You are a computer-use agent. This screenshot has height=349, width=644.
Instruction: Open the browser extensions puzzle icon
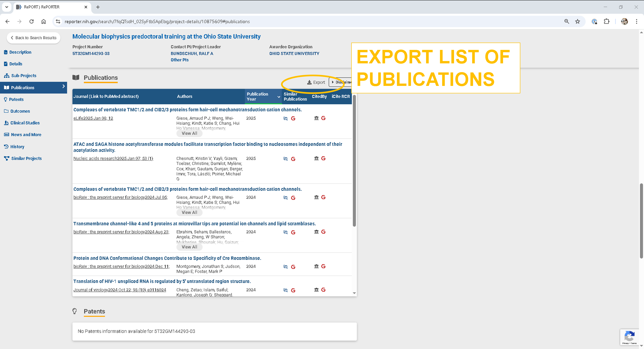pyautogui.click(x=607, y=22)
